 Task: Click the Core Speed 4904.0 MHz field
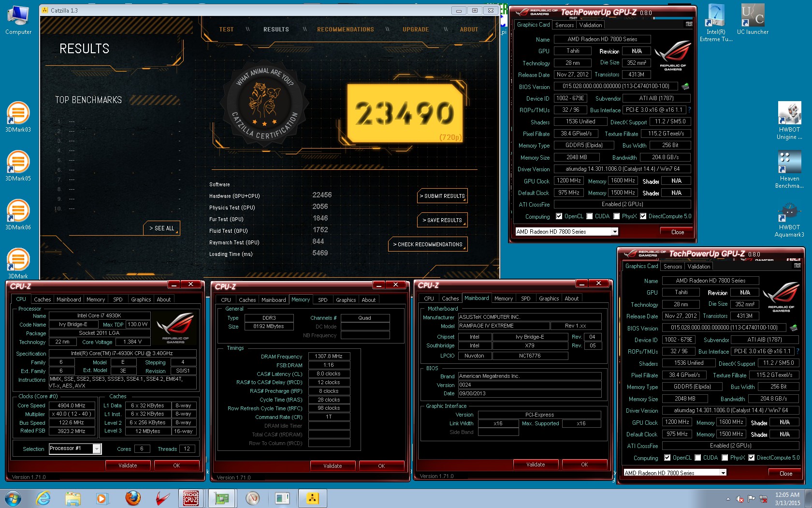(72, 405)
